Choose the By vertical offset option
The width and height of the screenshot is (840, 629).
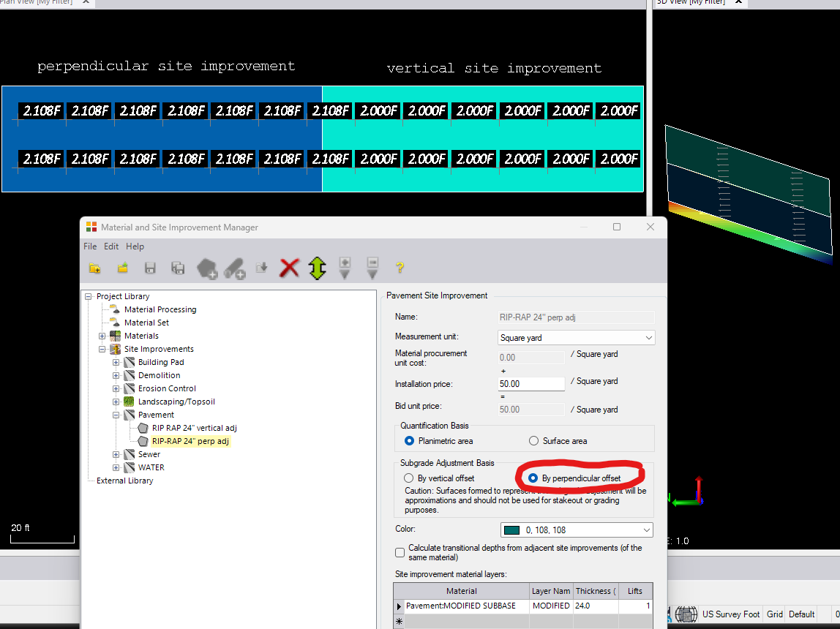(410, 478)
